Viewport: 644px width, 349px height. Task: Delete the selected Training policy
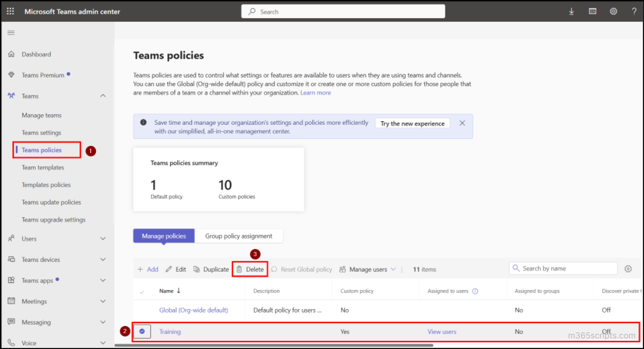(x=250, y=269)
